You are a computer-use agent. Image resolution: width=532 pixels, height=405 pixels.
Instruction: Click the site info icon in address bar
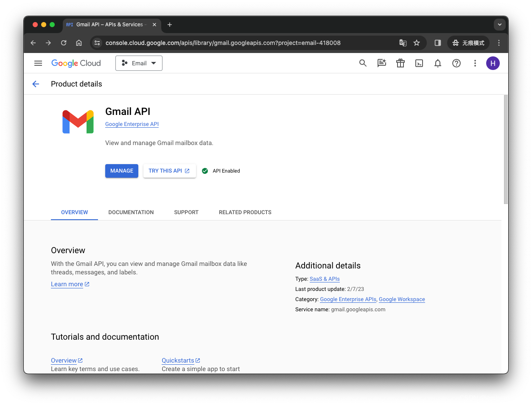(x=97, y=43)
